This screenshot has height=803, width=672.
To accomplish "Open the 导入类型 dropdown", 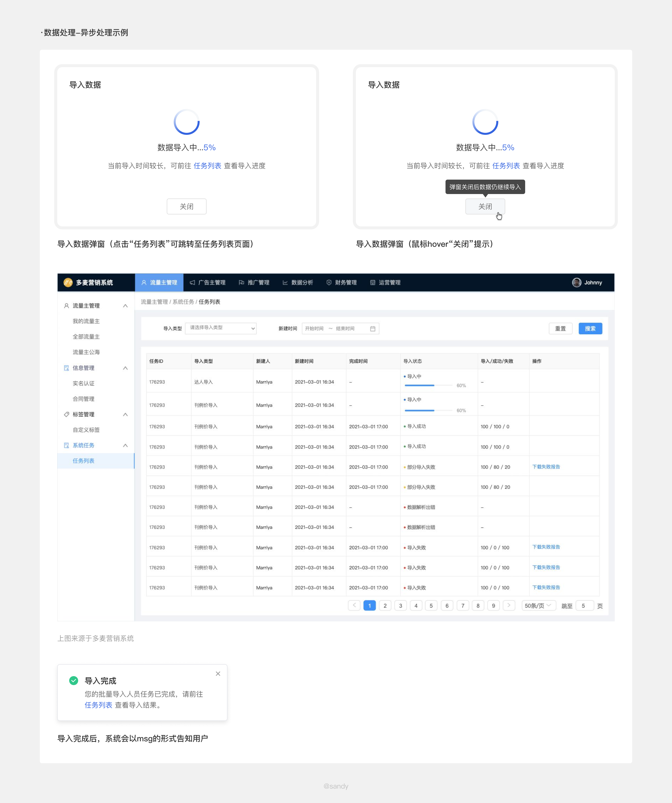I will point(221,328).
